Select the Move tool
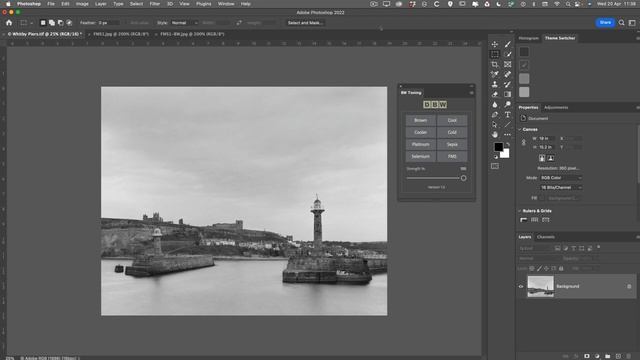 (x=495, y=44)
